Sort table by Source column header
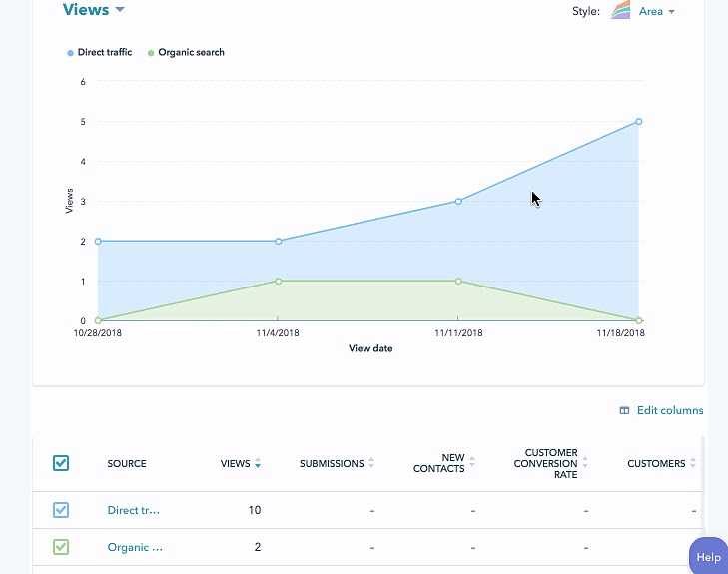Image resolution: width=728 pixels, height=574 pixels. (x=127, y=463)
